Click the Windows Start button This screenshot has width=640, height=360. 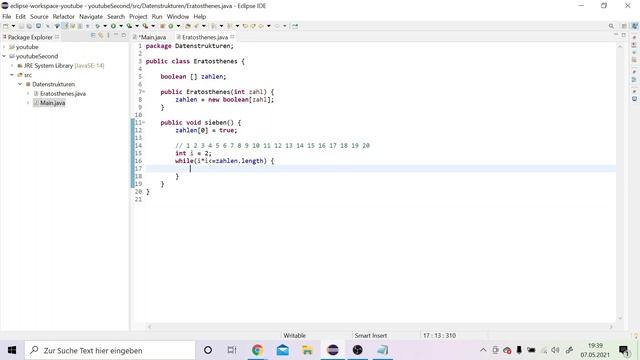[x=12, y=350]
